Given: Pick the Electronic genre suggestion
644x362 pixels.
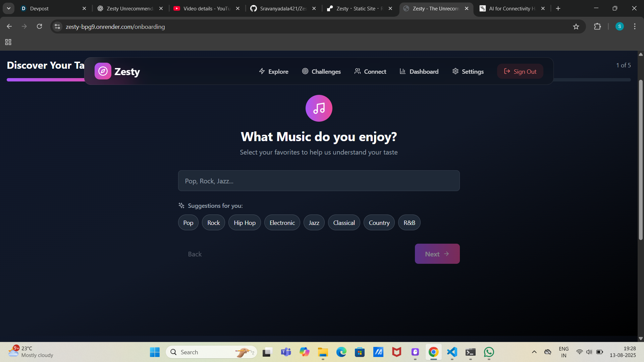Looking at the screenshot, I should click(282, 223).
